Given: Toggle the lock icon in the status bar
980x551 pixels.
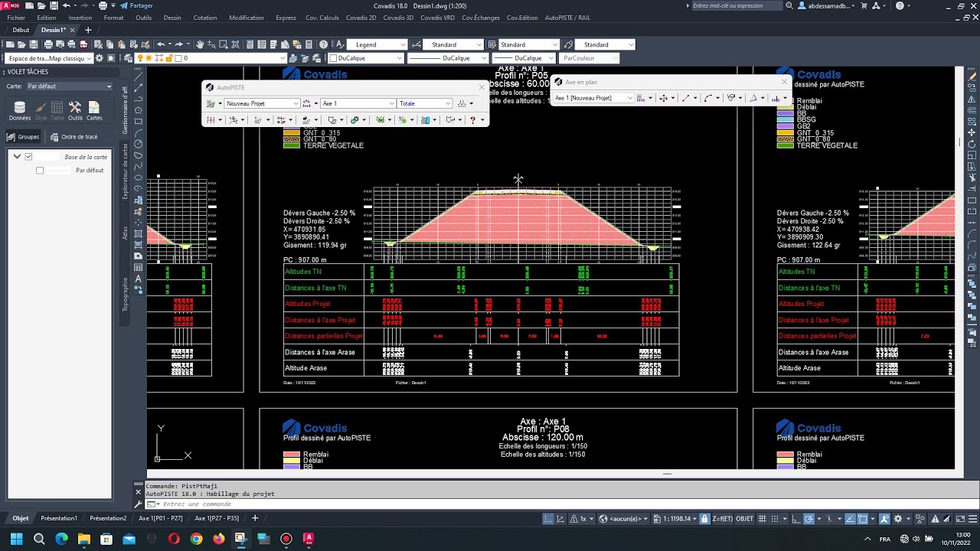Looking at the screenshot, I should [x=704, y=519].
